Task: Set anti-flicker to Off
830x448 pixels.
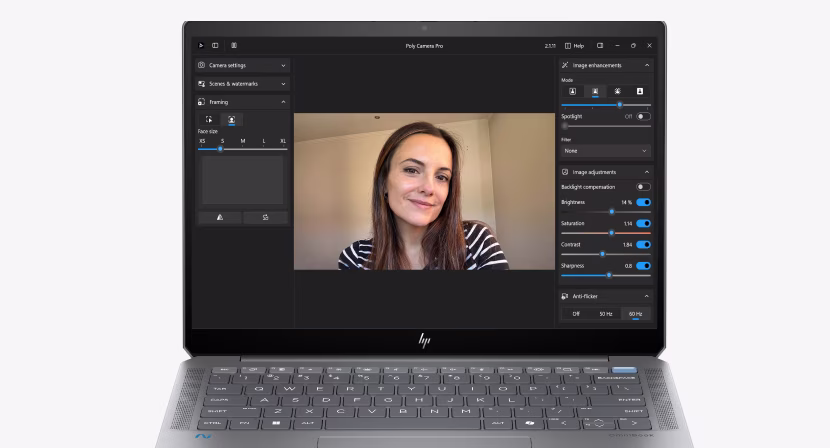Action: (x=576, y=314)
